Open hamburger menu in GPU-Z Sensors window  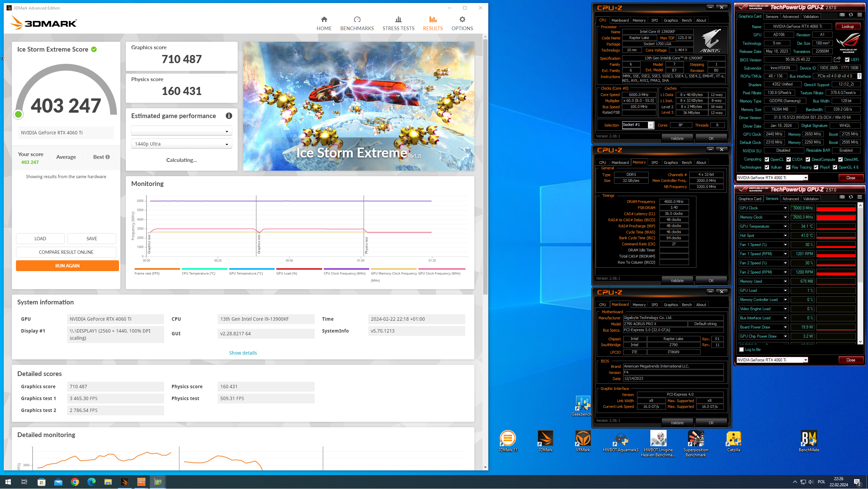coord(860,197)
